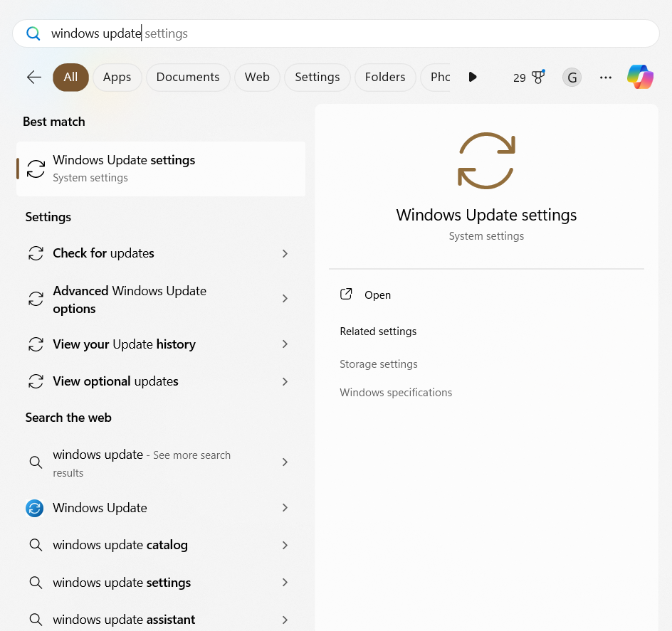The width and height of the screenshot is (672, 631).
Task: Switch to the Settings filter tab
Action: (317, 77)
